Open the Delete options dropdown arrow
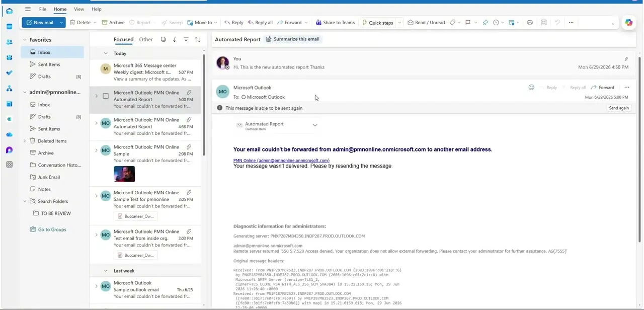This screenshot has width=644, height=310. [x=95, y=23]
